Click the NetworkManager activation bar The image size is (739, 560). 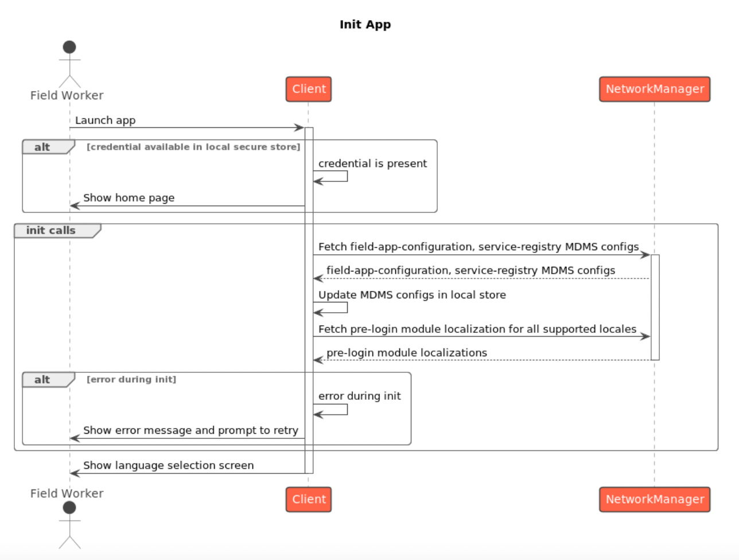pos(655,307)
